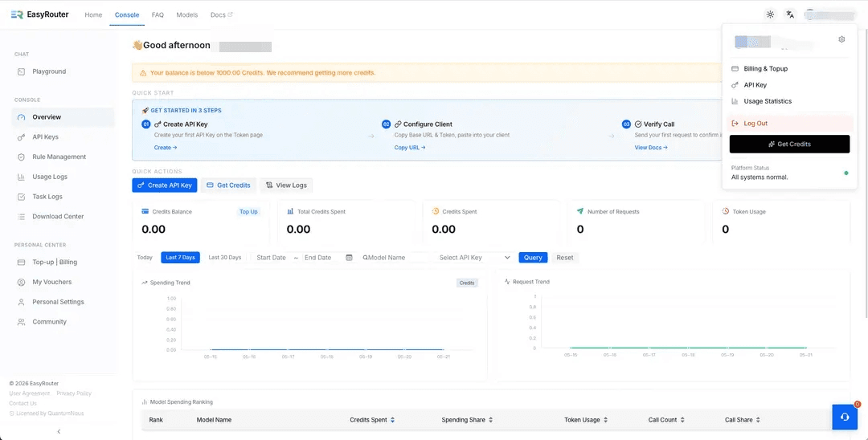Click Top Up on Credits Balance card
This screenshot has height=440, width=868.
point(248,212)
